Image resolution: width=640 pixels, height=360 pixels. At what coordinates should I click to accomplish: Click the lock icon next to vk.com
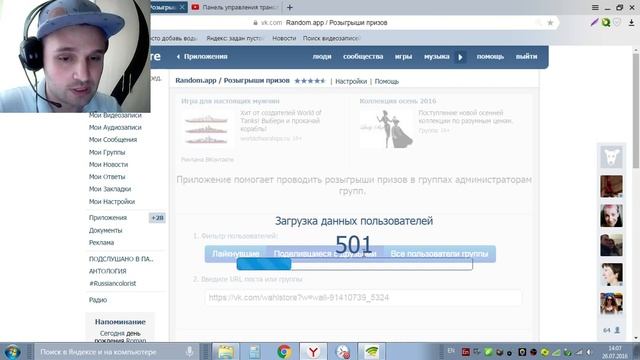click(256, 23)
